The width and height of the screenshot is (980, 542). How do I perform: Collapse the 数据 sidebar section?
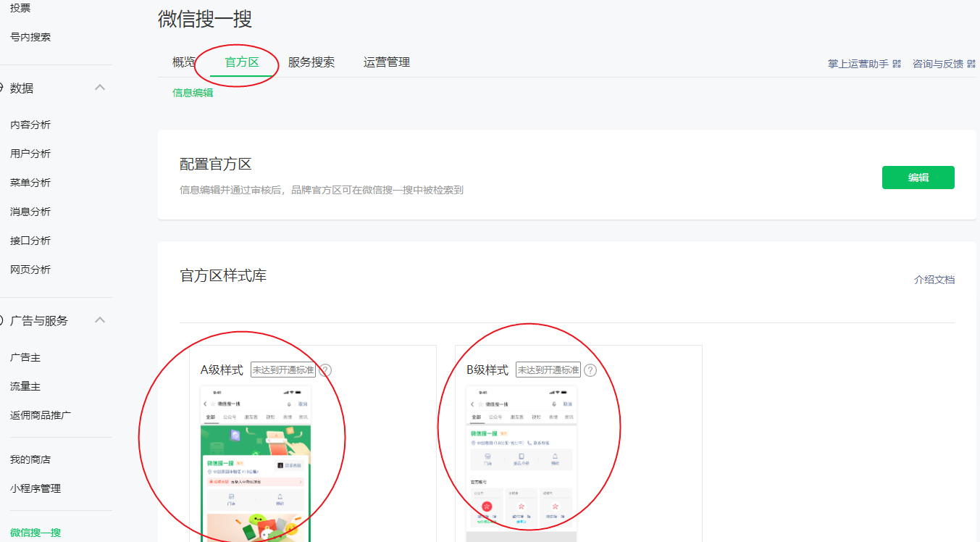tap(100, 88)
